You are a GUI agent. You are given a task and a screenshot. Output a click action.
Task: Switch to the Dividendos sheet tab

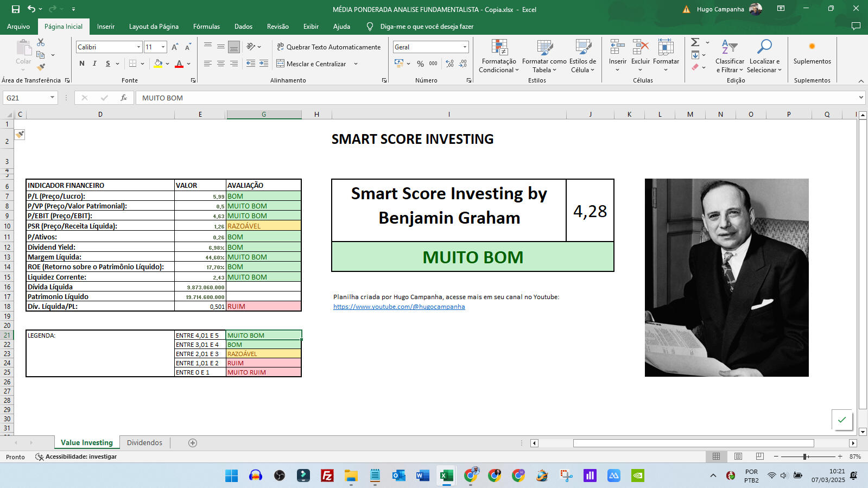pos(144,443)
